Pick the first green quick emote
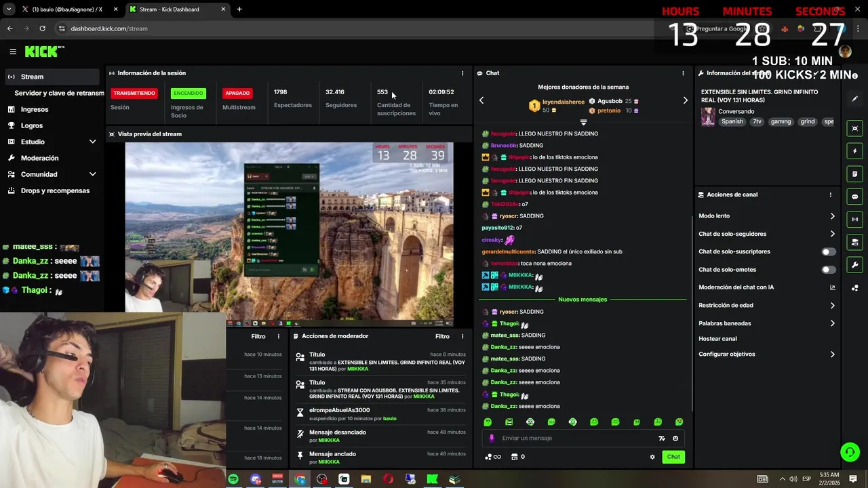This screenshot has height=488, width=868. tap(488, 422)
